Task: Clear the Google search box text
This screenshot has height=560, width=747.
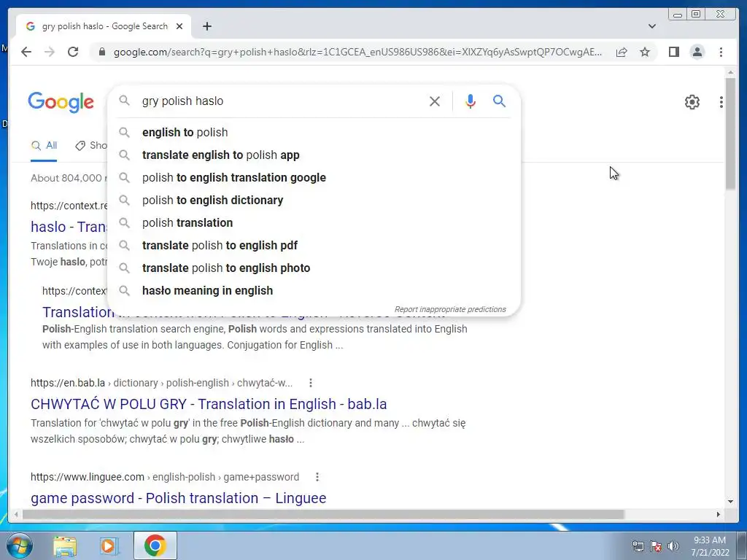Action: (x=435, y=101)
